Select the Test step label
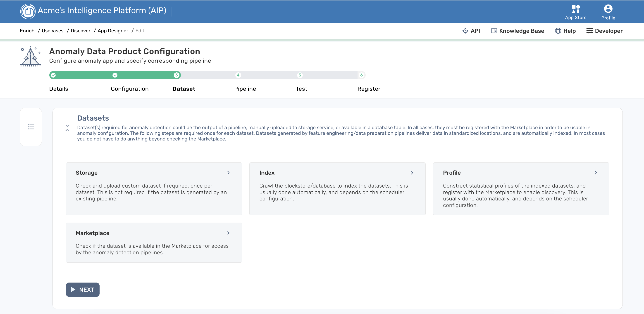Screen dimensions: 644x314 click(301, 89)
